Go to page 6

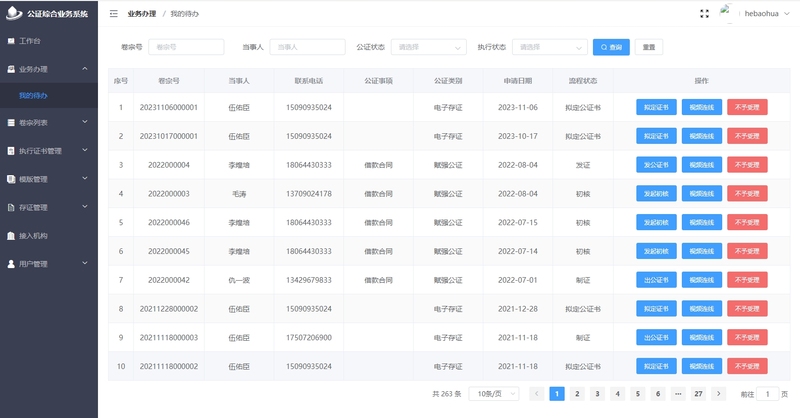[x=658, y=394]
